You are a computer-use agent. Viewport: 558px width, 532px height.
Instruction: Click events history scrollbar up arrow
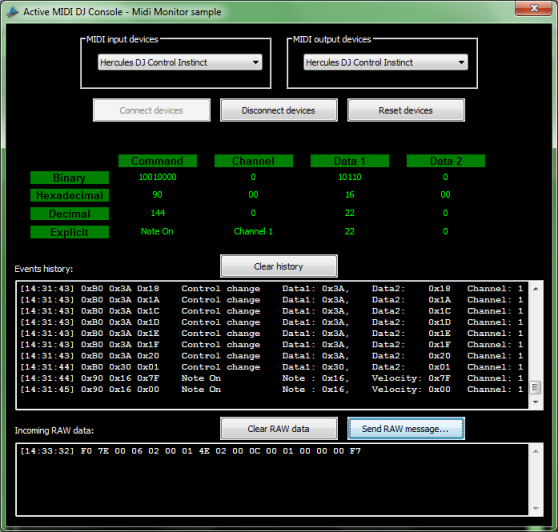point(536,289)
